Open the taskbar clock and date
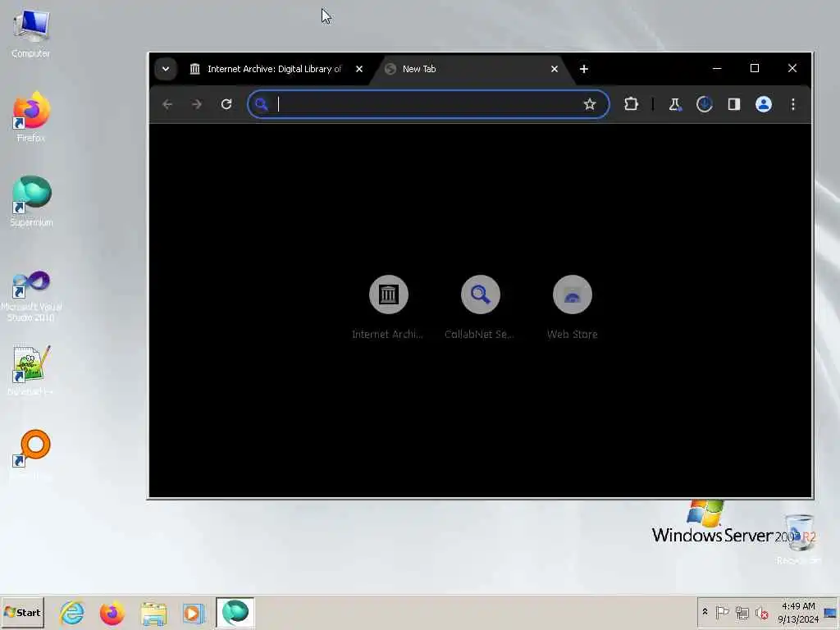The image size is (840, 630). (798, 612)
